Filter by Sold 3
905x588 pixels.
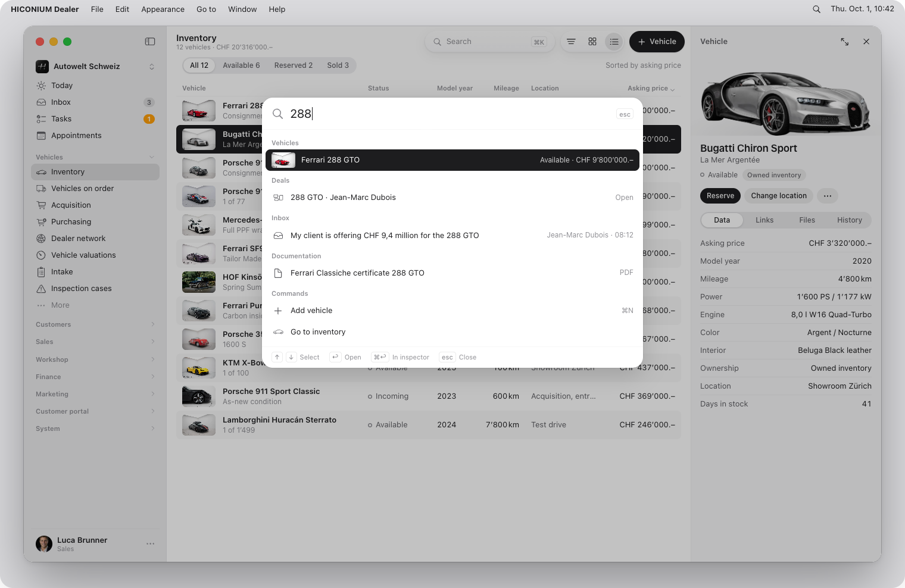[338, 65]
